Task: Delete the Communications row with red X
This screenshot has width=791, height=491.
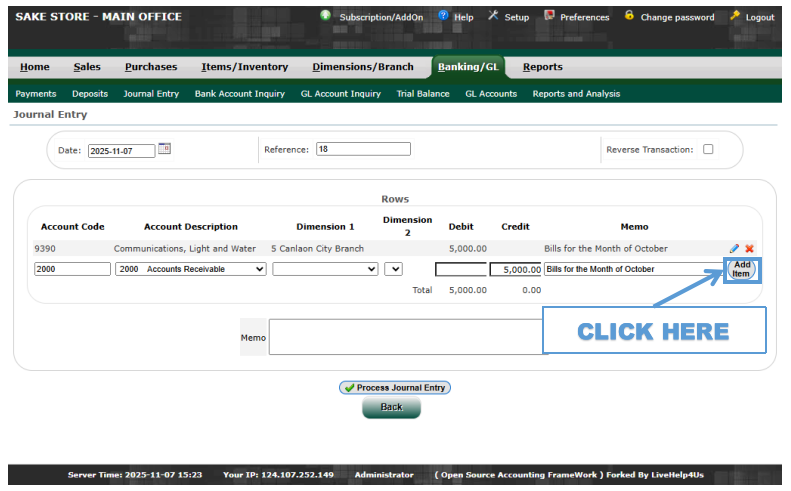Action: point(750,248)
